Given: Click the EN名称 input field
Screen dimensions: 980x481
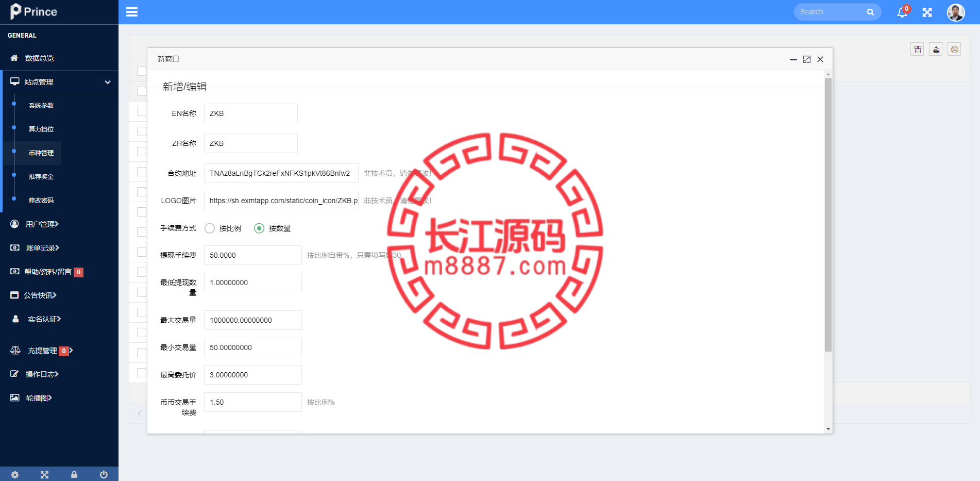Looking at the screenshot, I should pyautogui.click(x=251, y=113).
